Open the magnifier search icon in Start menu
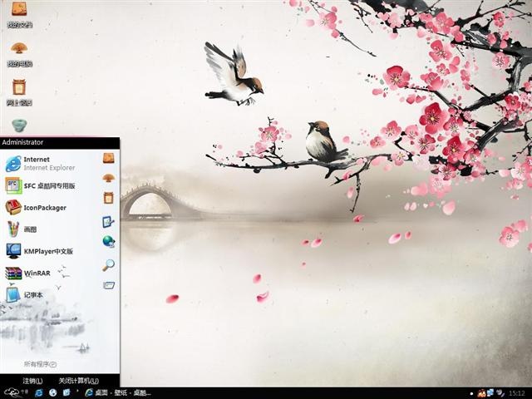Screen dimensions: 532x399 click(109, 265)
